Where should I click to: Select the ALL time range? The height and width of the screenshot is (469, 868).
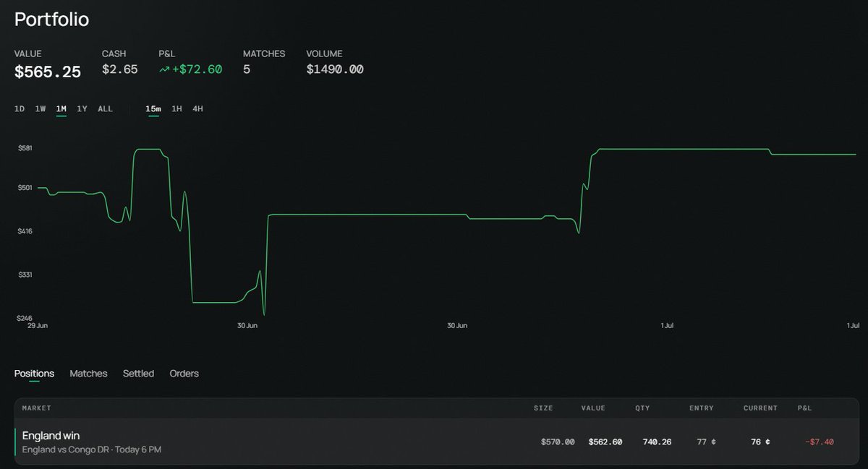click(106, 109)
